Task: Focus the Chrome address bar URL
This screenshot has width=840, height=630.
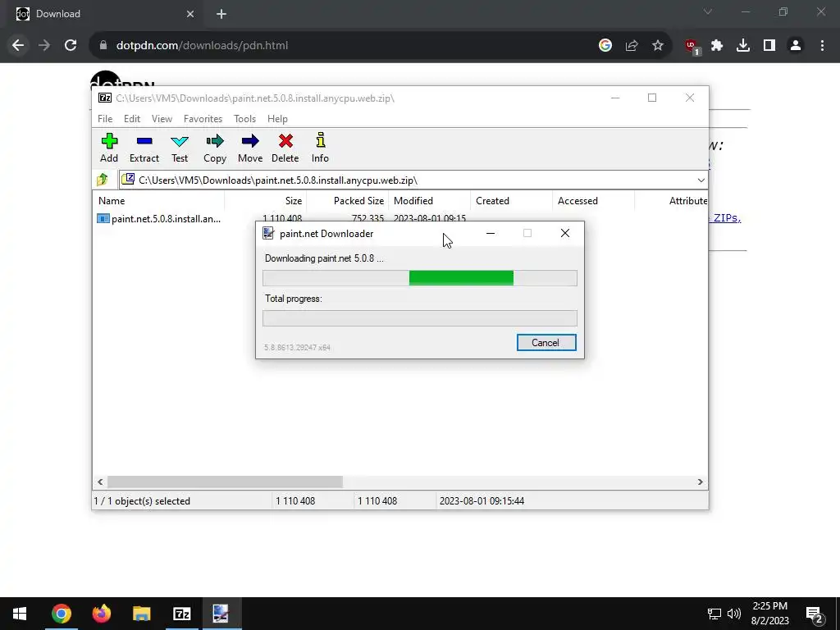Action: click(202, 46)
